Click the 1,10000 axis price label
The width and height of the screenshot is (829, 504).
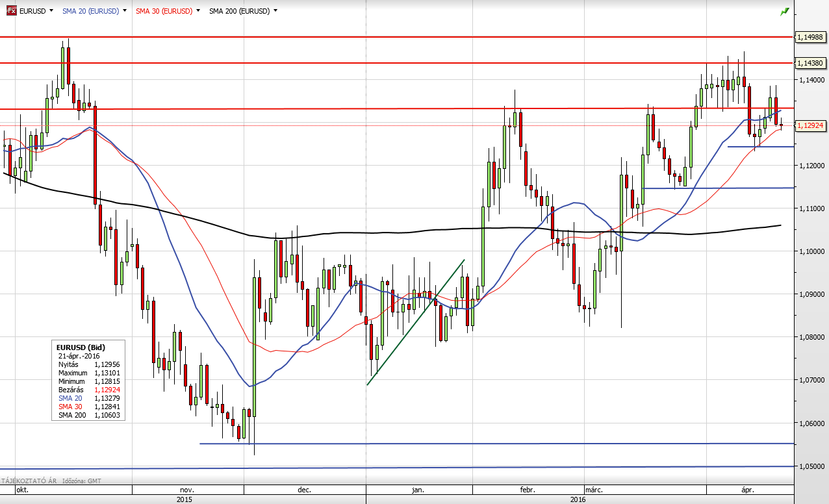811,251
